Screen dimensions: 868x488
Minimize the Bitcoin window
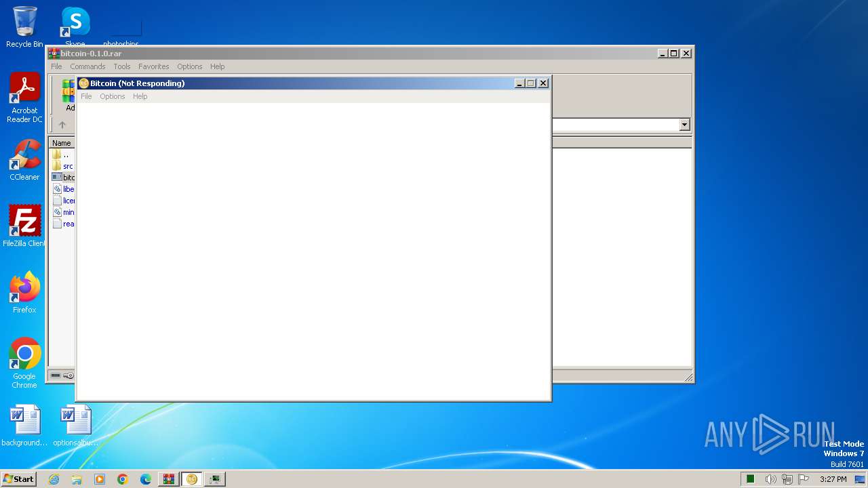pos(519,83)
